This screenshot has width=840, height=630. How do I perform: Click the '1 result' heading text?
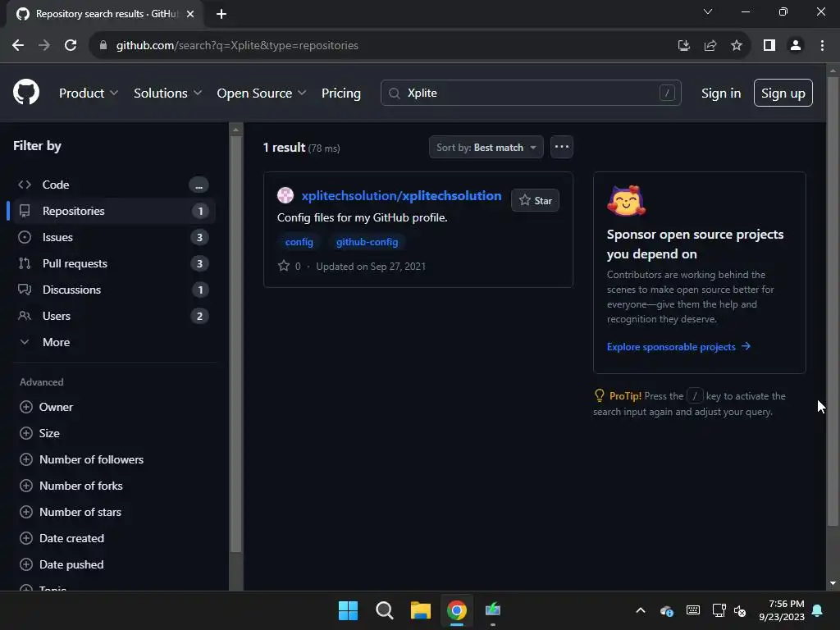284,148
